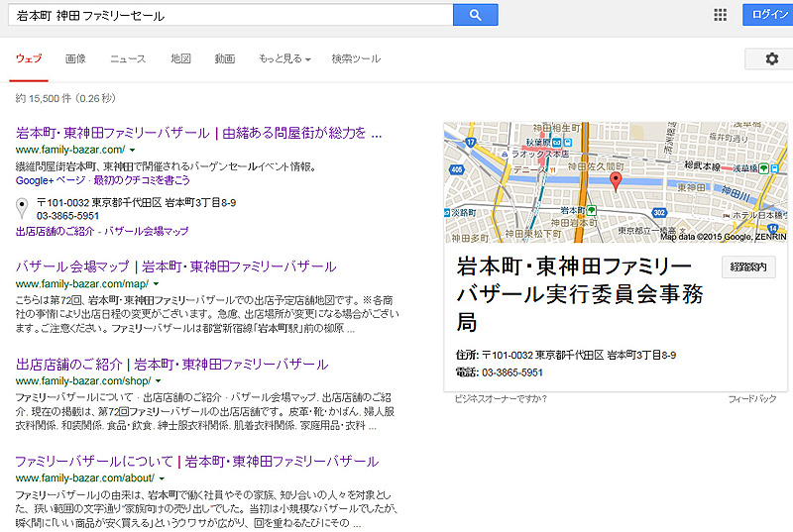Switch to the ニュース tab

pyautogui.click(x=128, y=58)
